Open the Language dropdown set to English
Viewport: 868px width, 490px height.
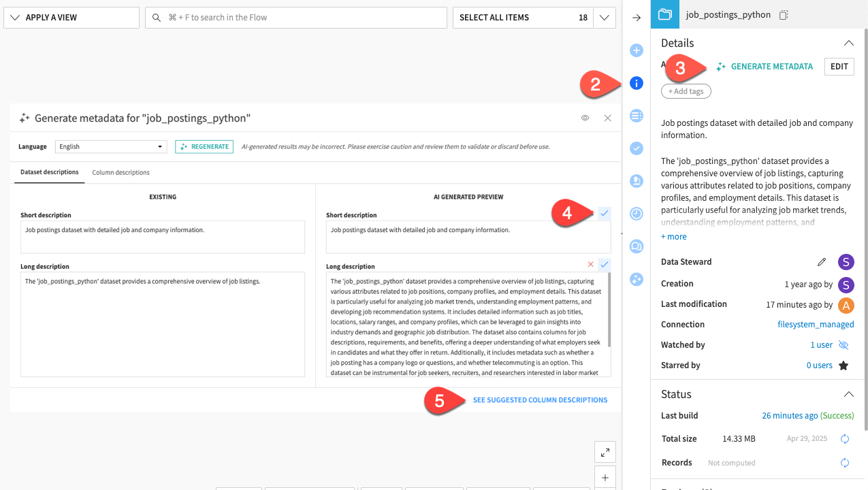point(110,146)
